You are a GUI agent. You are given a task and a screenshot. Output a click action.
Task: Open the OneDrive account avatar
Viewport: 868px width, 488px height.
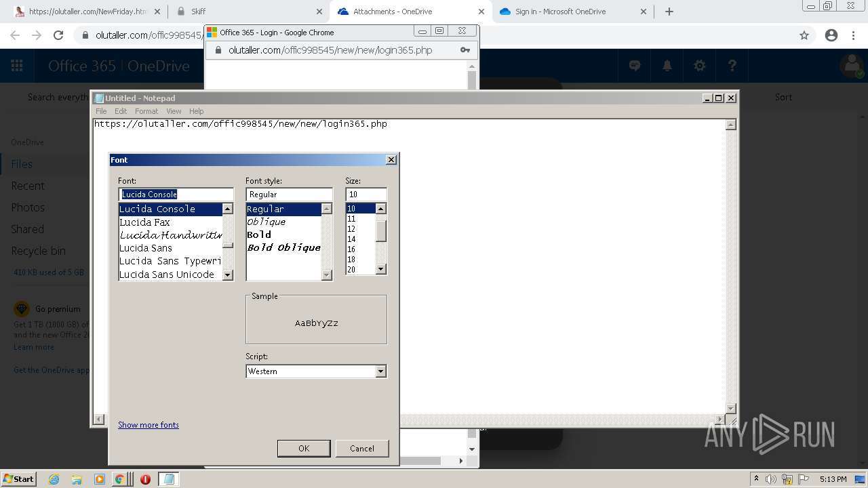[851, 66]
